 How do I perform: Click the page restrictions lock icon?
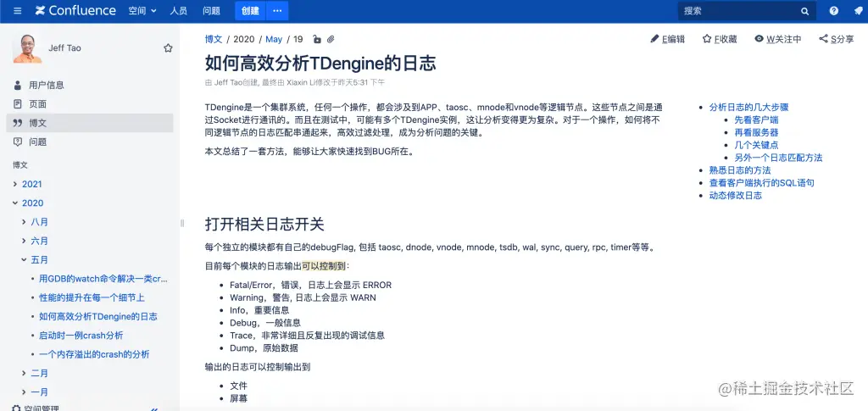pos(317,39)
